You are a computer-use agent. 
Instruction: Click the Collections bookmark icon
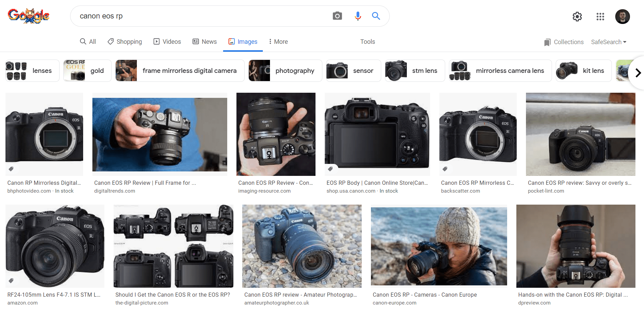547,42
